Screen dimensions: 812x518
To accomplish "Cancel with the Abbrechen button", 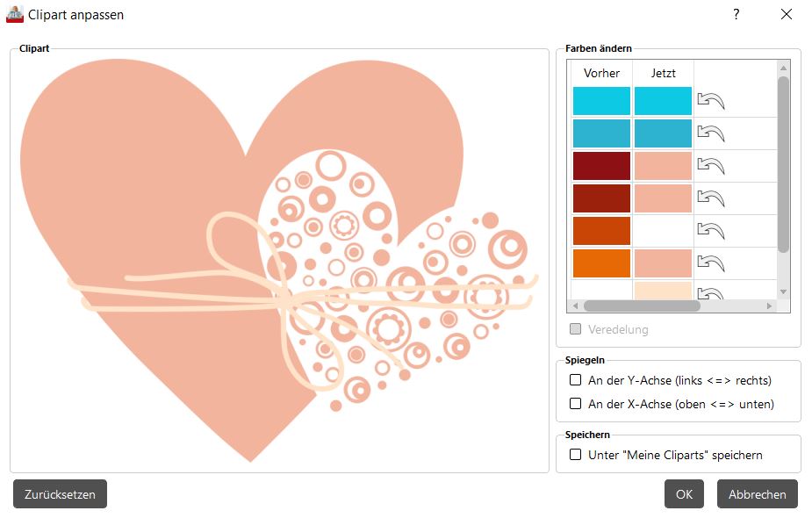I will (x=757, y=494).
